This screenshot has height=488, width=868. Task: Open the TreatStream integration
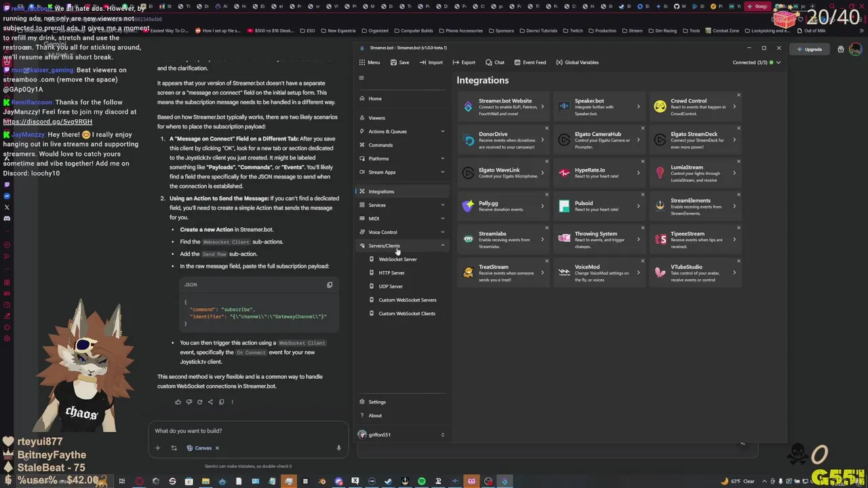tap(504, 272)
